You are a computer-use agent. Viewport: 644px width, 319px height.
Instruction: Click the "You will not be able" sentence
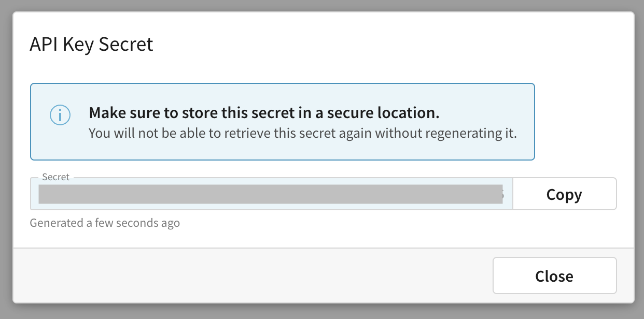pos(303,133)
